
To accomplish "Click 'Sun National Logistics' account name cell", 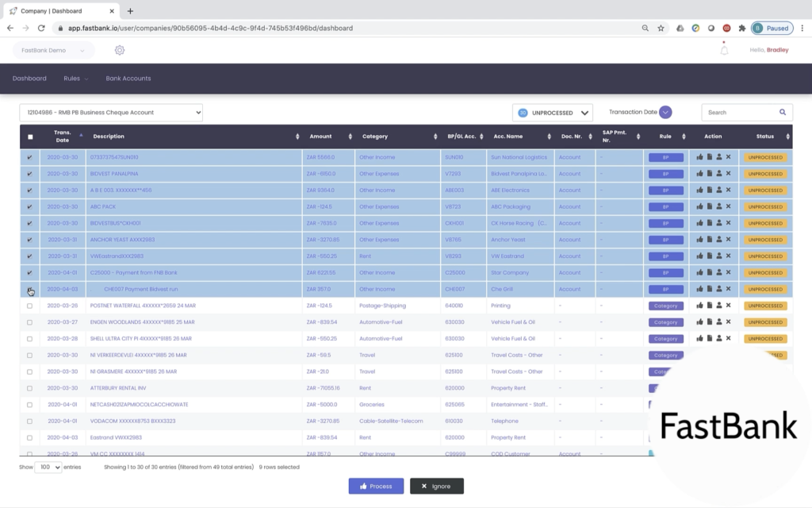I will [x=519, y=157].
